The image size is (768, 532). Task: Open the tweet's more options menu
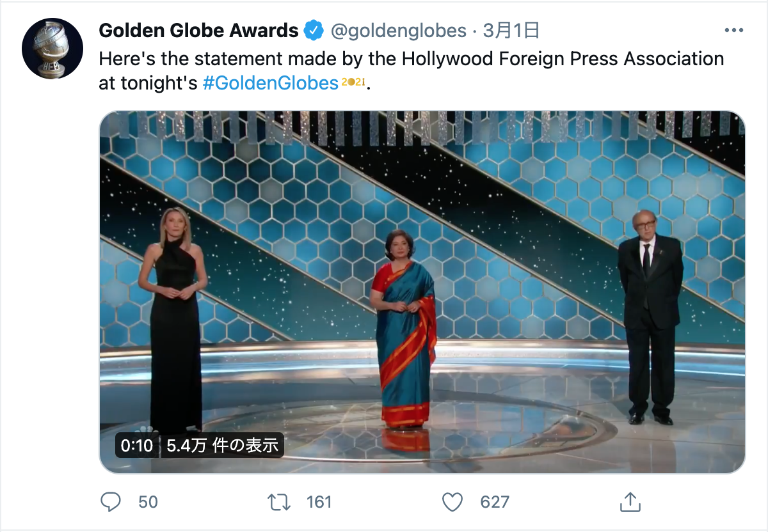[733, 30]
